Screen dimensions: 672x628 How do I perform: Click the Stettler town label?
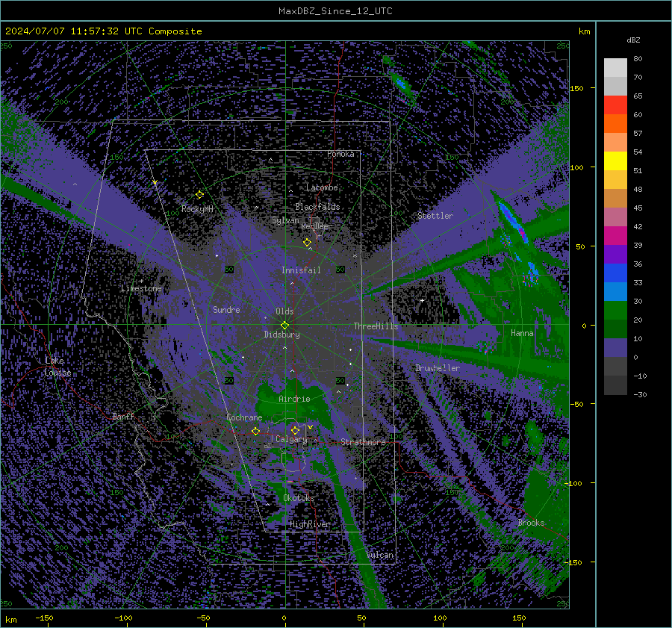coord(435,216)
